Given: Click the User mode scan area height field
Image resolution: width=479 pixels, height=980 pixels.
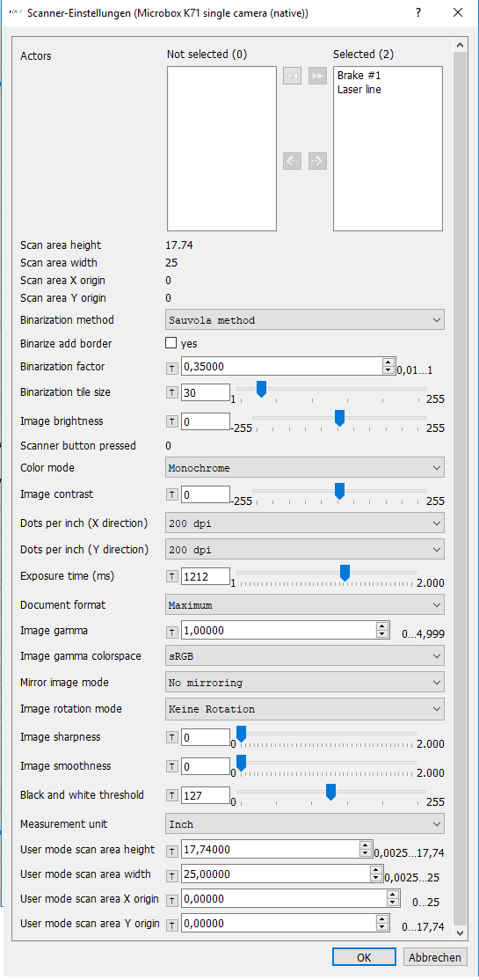Looking at the screenshot, I should [271, 850].
